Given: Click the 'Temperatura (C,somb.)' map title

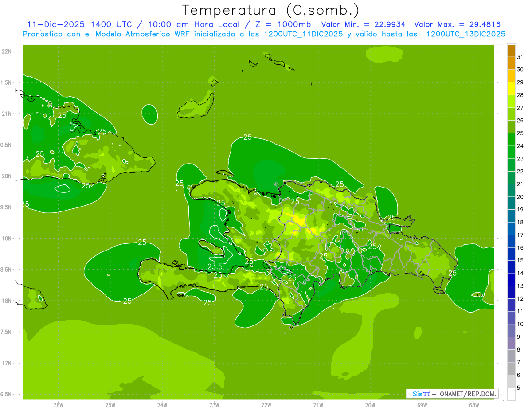Looking at the screenshot, I should coord(271,11).
